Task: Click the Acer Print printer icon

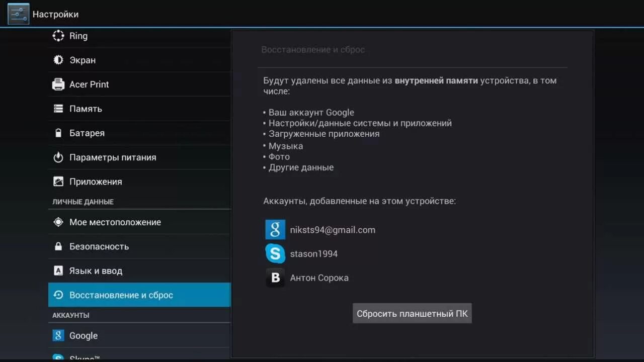Action: click(58, 84)
